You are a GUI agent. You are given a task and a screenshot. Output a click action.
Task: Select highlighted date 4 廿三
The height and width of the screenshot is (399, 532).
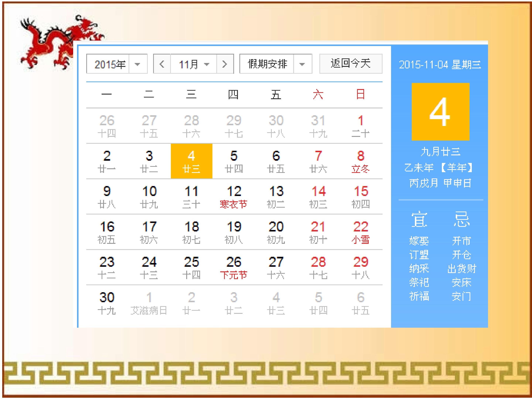pyautogui.click(x=191, y=161)
